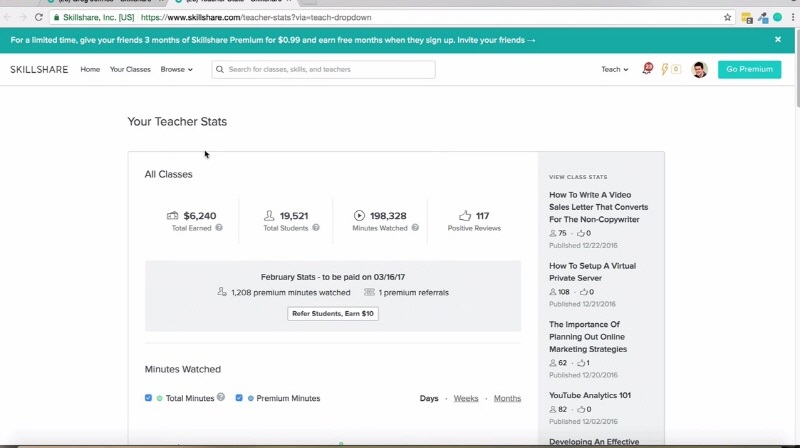Uncheck the Total Minutes checkbox
Image resolution: width=800 pixels, height=448 pixels.
tap(148, 397)
